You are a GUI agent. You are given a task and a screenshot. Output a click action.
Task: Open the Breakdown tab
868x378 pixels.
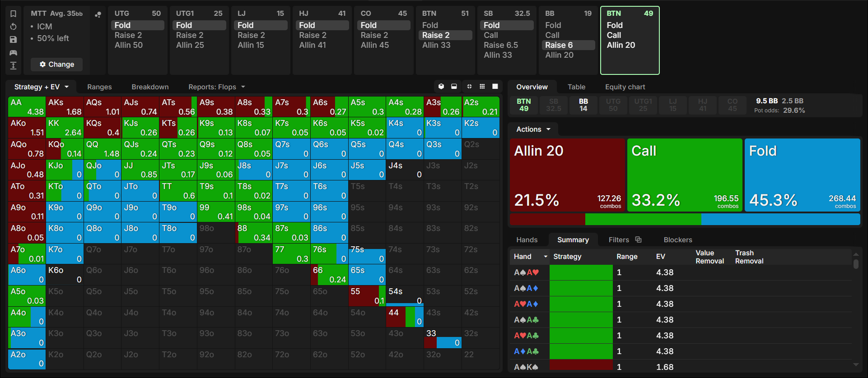(150, 87)
